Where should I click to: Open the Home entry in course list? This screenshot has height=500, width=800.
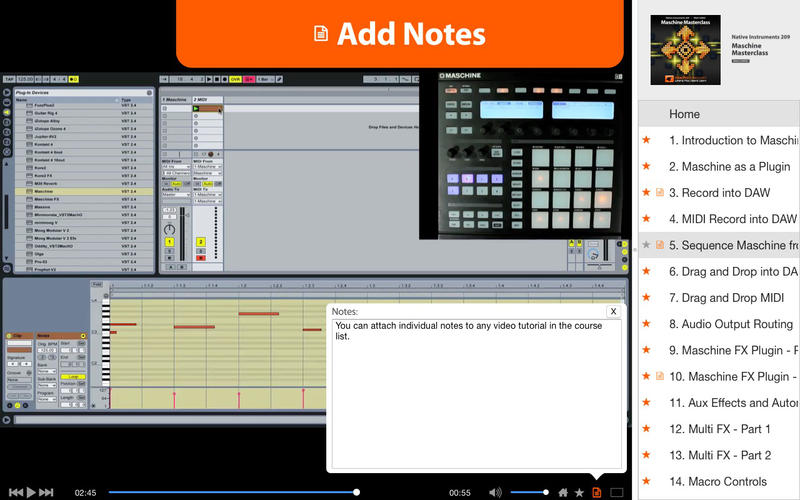point(719,114)
